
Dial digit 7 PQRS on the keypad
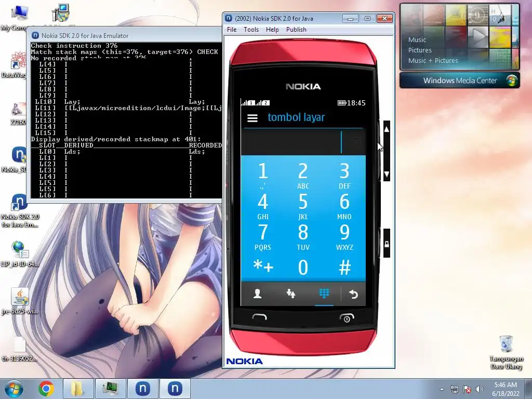262,236
